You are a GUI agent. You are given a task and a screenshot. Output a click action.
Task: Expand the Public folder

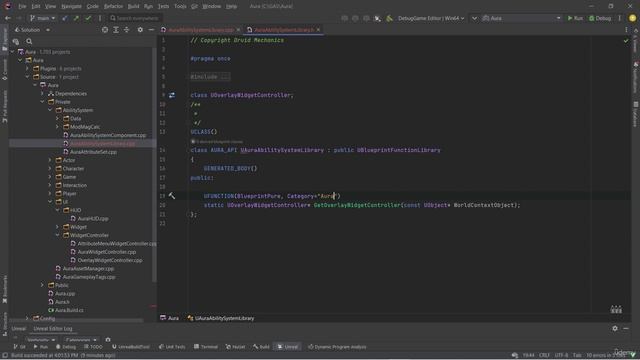click(42, 285)
